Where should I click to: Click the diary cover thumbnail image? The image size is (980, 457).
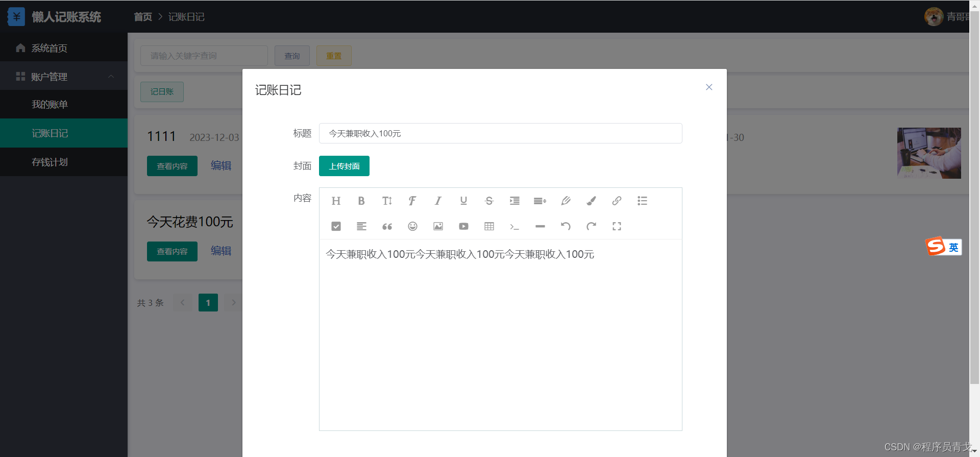(x=929, y=153)
